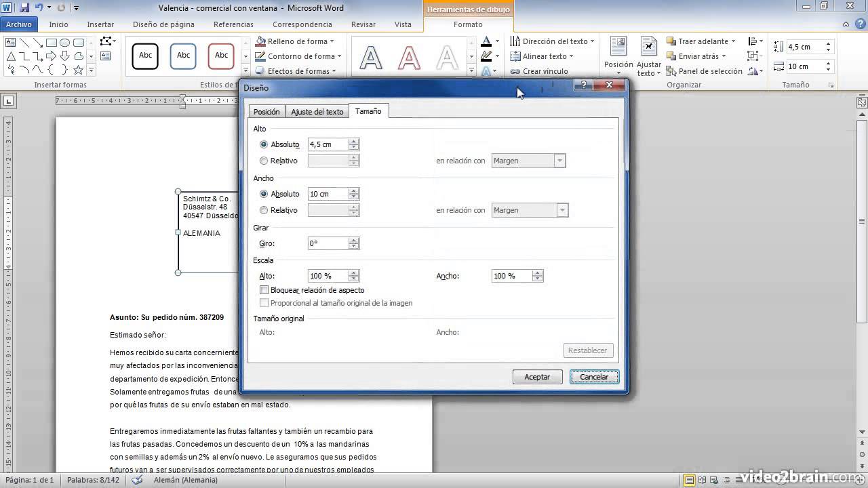Apply the red WordArt A style
This screenshot has width=868, height=488.
click(x=409, y=58)
